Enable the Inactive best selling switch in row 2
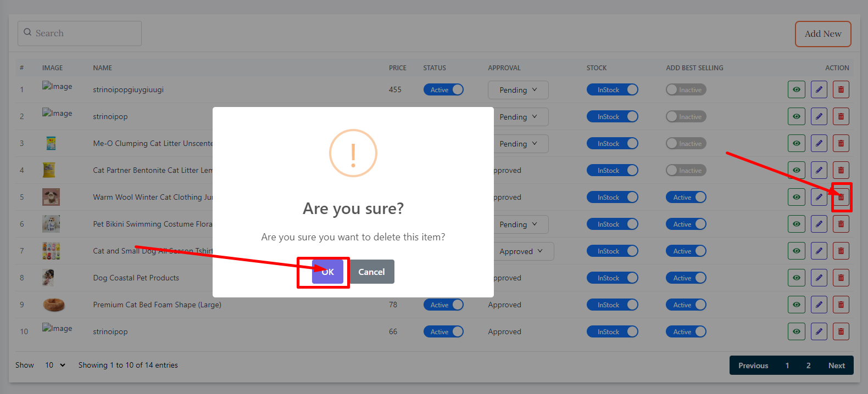This screenshot has height=394, width=868. [686, 116]
